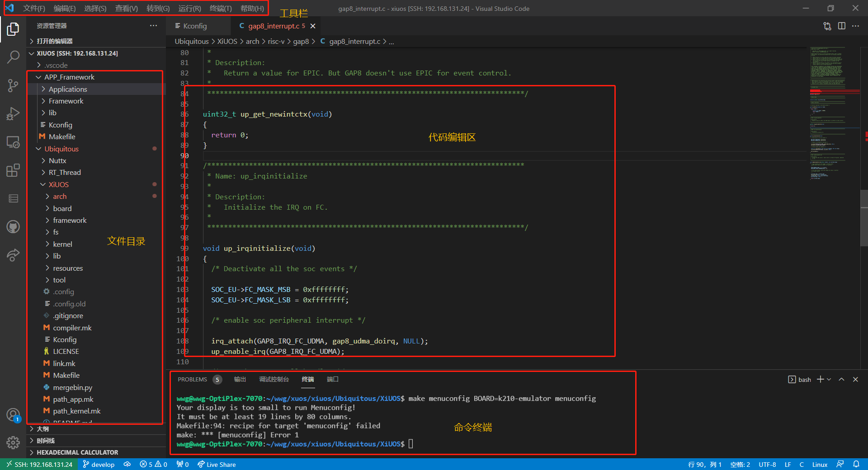Viewport: 868px width, 470px height.
Task: Switch git branch from develop
Action: pyautogui.click(x=99, y=465)
